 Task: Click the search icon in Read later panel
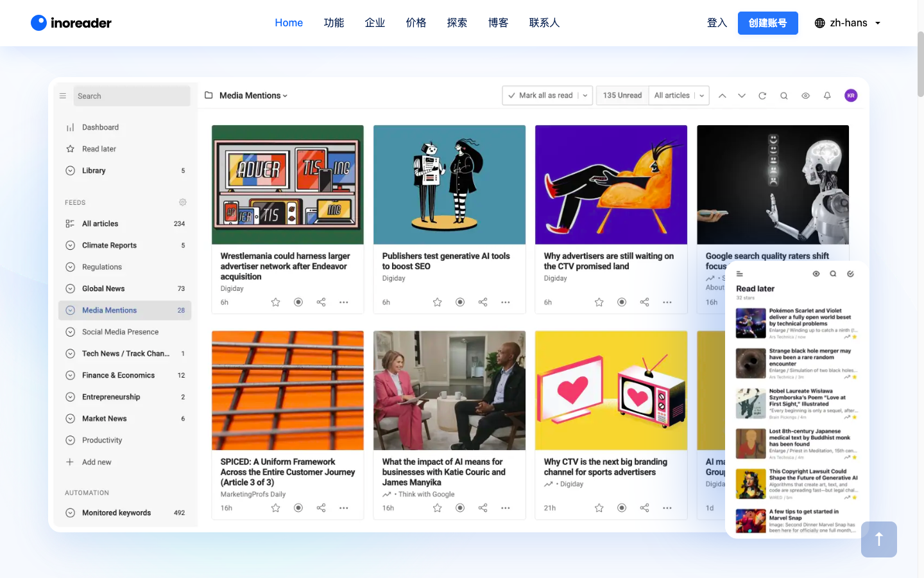(x=833, y=274)
